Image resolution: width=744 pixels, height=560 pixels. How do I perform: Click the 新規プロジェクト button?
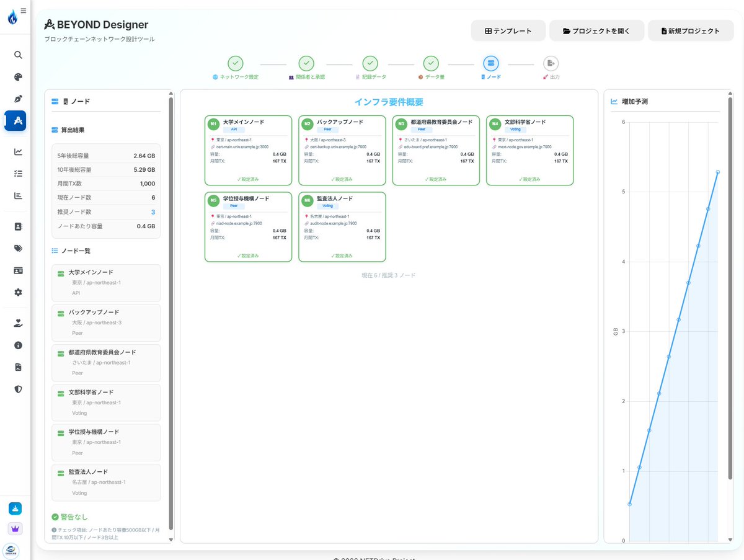(691, 30)
